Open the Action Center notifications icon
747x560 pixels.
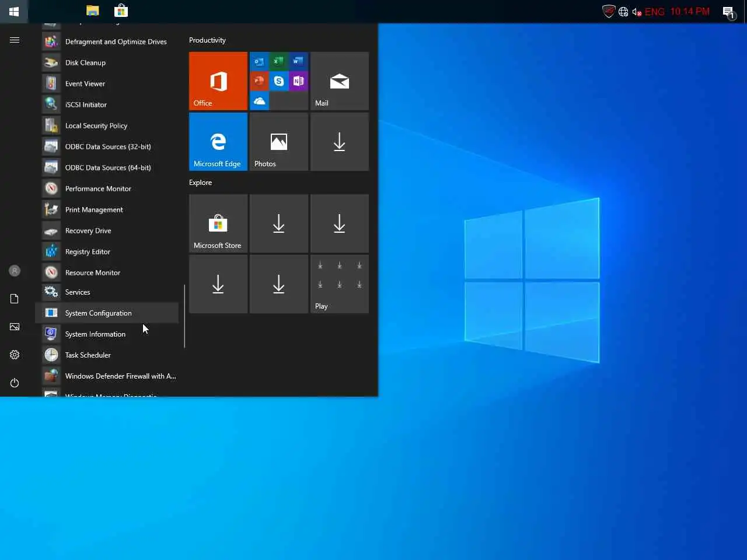pos(728,12)
